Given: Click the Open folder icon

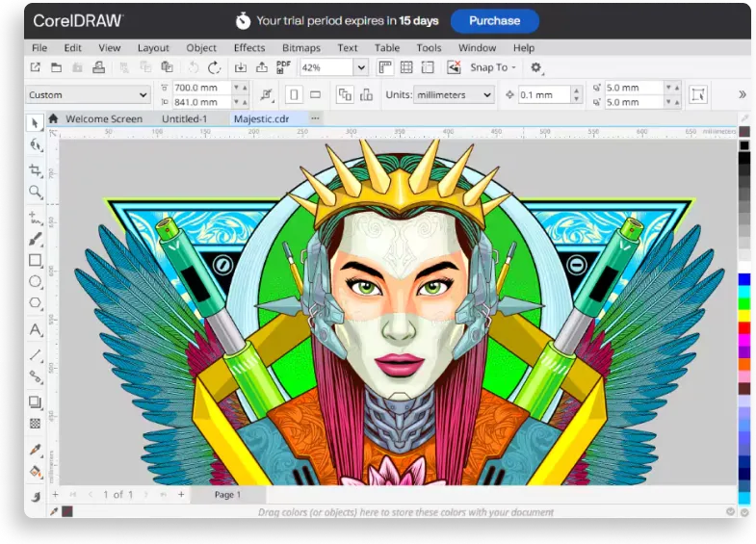Looking at the screenshot, I should point(57,67).
